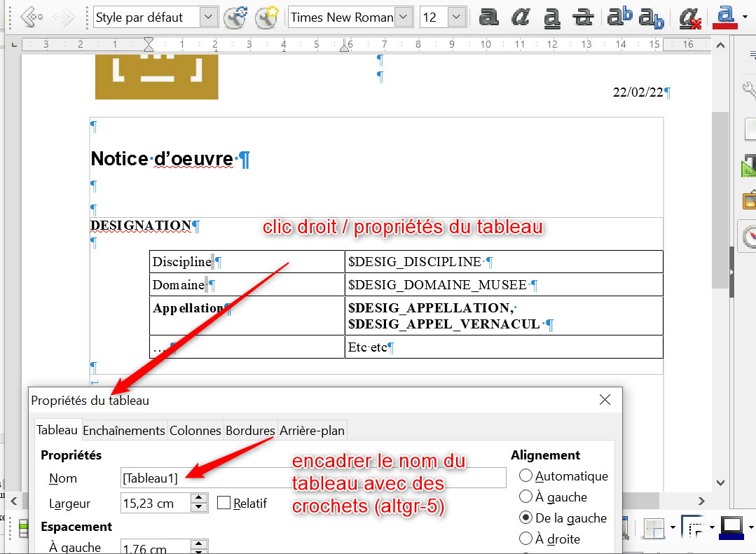Click the table borders icon in bottom toolbar

tap(654, 529)
